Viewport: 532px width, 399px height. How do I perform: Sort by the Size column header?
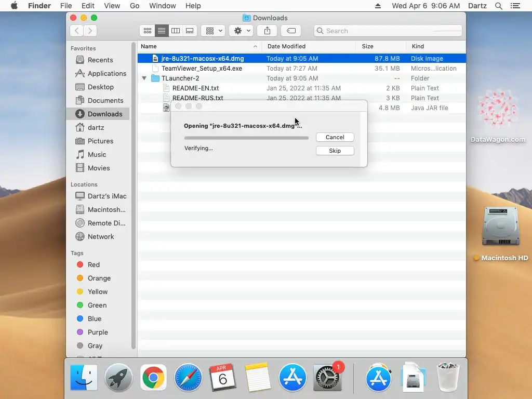click(381, 46)
